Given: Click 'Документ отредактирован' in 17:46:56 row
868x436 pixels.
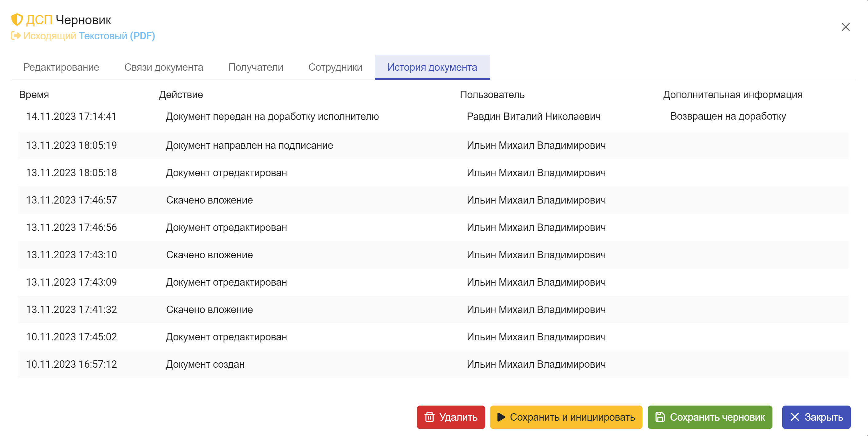Looking at the screenshot, I should pos(226,227).
